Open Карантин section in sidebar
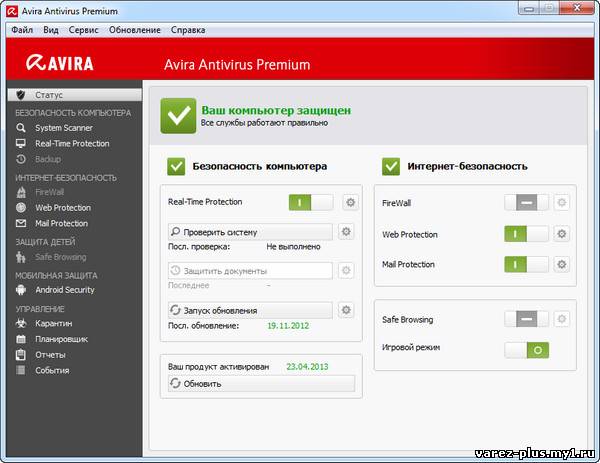This screenshot has width=600, height=463. coord(55,323)
